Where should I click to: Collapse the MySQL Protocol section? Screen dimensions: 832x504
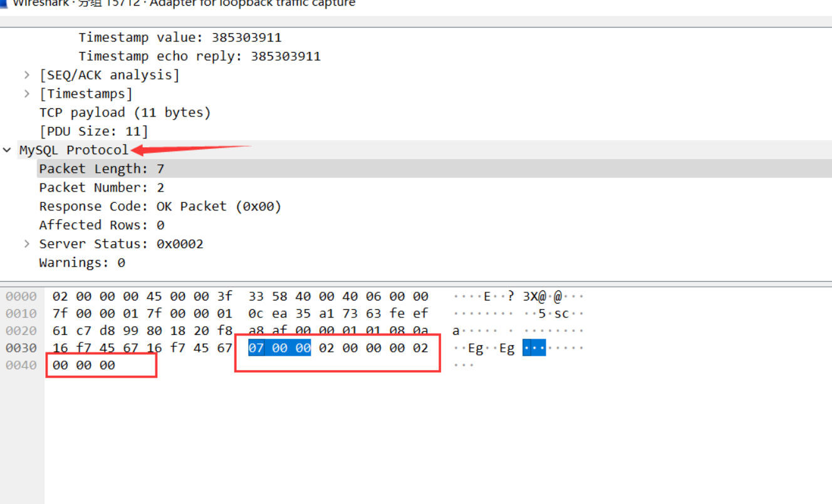[7, 150]
